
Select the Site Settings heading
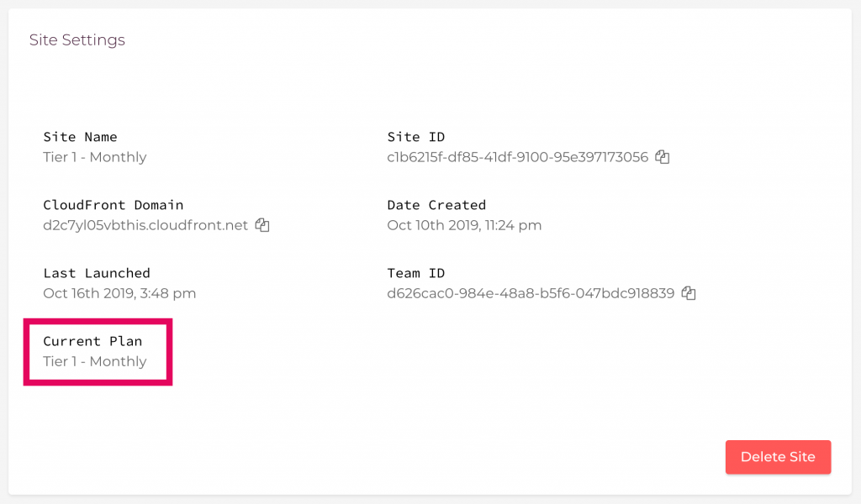(77, 40)
